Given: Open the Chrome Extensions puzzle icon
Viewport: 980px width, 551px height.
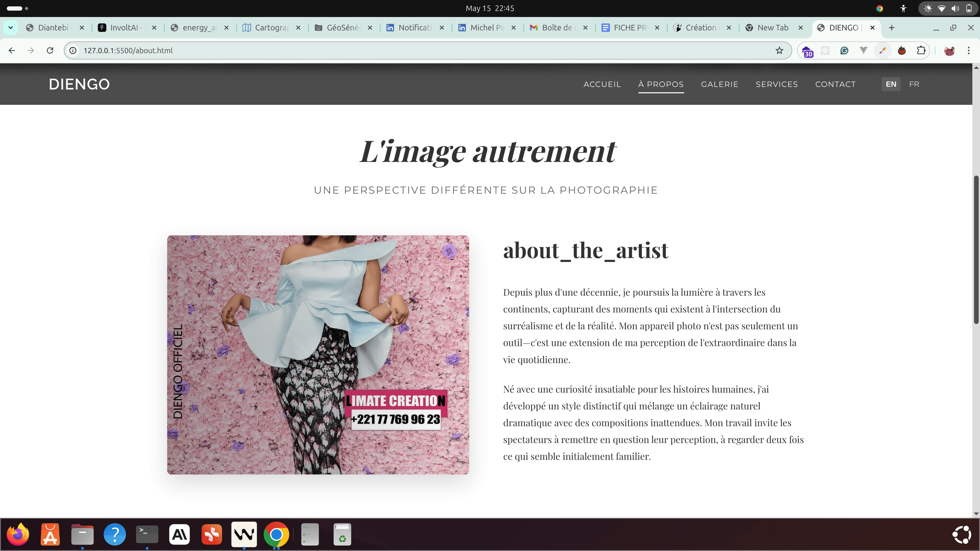Looking at the screenshot, I should point(921,51).
